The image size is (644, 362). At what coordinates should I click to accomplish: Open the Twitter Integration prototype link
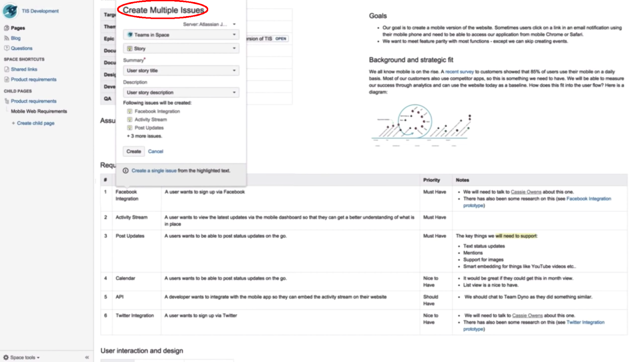534,325
